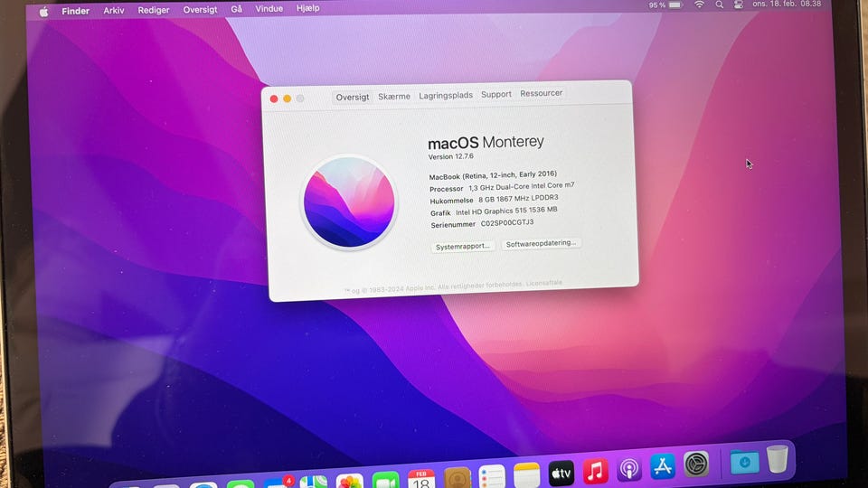Switch to the Ressourcer tab
This screenshot has height=488, width=868.
(x=541, y=93)
